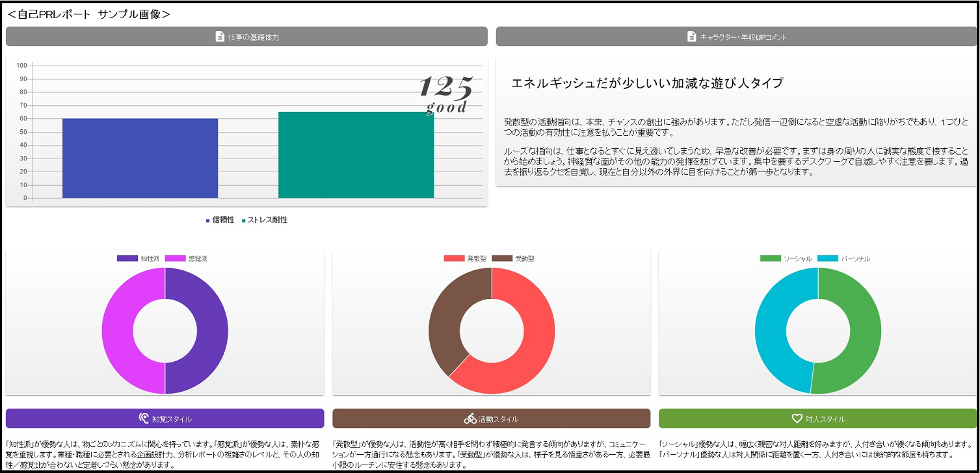The image size is (980, 473).
Task: Click the paragraph starting 発散型の活動指向は
Action: [735, 127]
